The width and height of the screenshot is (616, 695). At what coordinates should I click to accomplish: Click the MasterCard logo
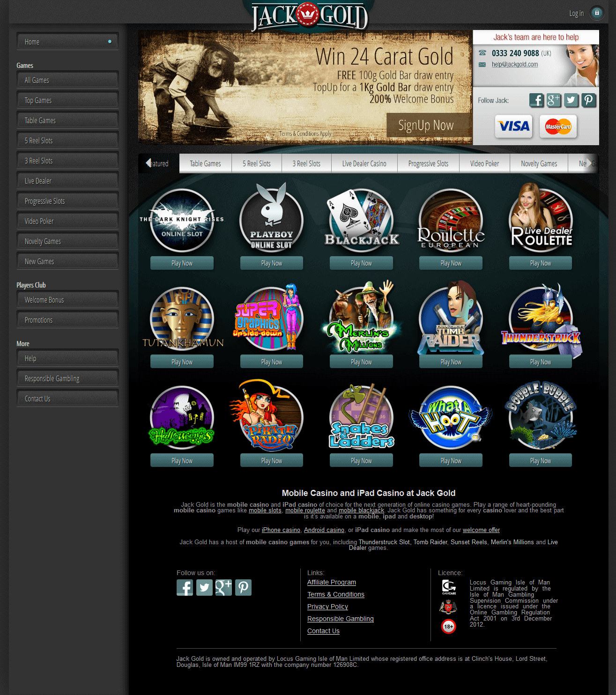[x=558, y=126]
